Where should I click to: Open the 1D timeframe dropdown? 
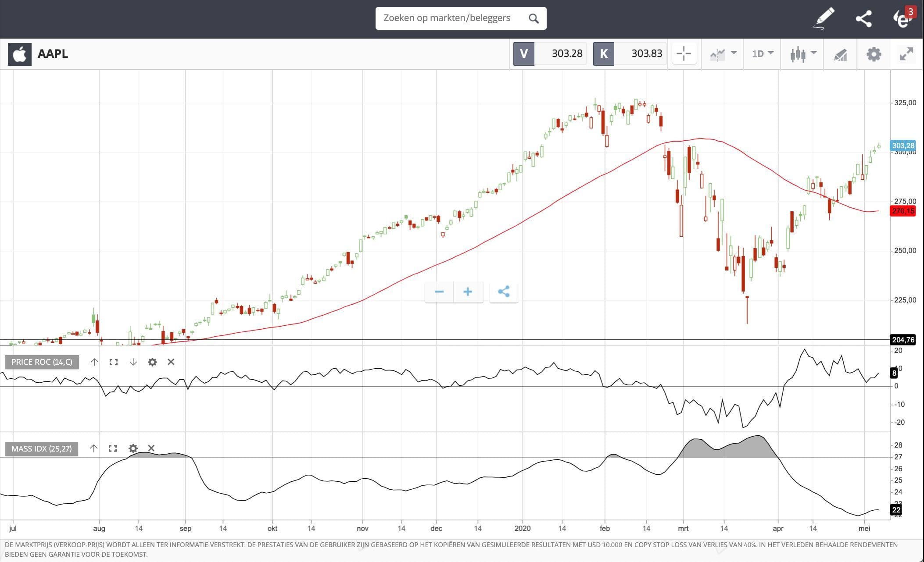(x=763, y=54)
